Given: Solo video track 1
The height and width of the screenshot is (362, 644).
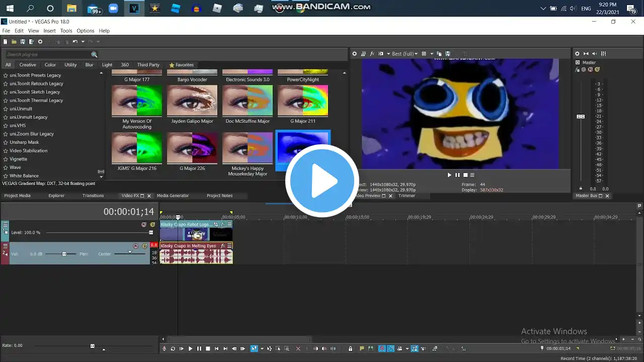Looking at the screenshot, I should (x=152, y=225).
